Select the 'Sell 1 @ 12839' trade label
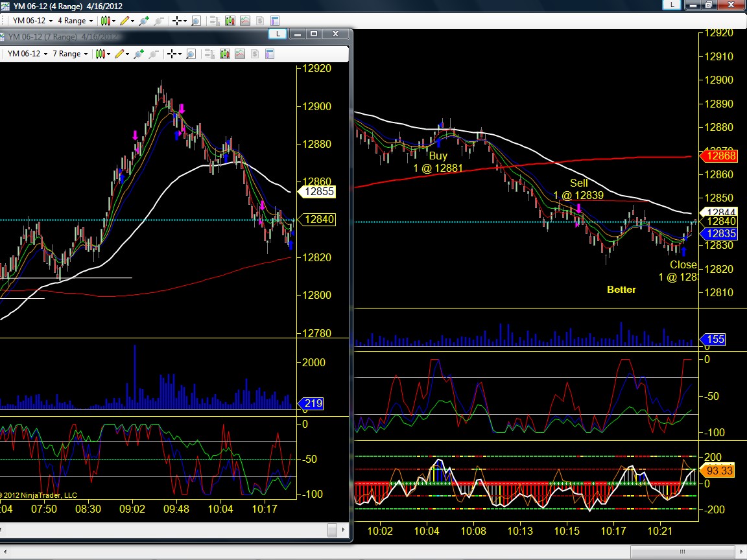This screenshot has height=560, width=747. (x=578, y=189)
